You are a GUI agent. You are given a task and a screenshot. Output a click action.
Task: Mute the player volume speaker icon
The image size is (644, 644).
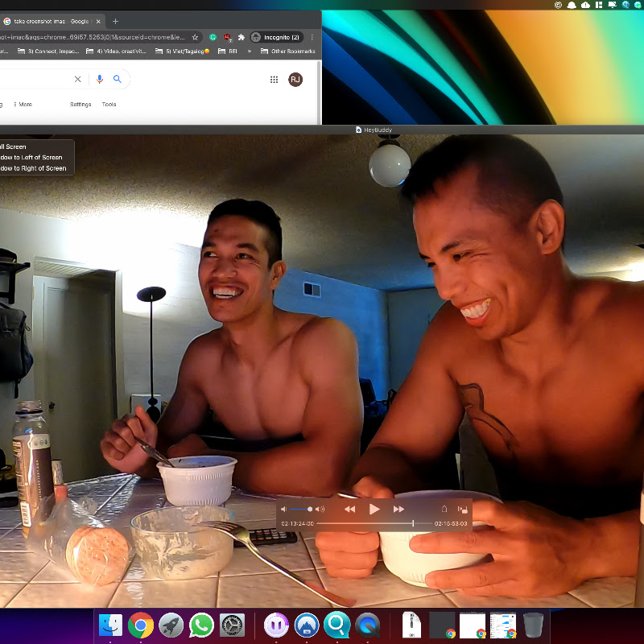(x=283, y=510)
